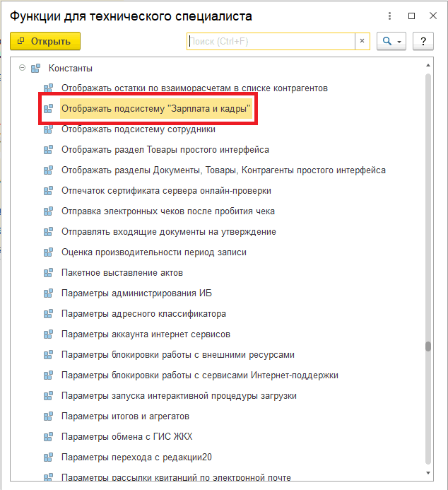Select Отображать раздел Товары простого интерфейса
Screen dimensions: 448x490
pyautogui.click(x=165, y=150)
